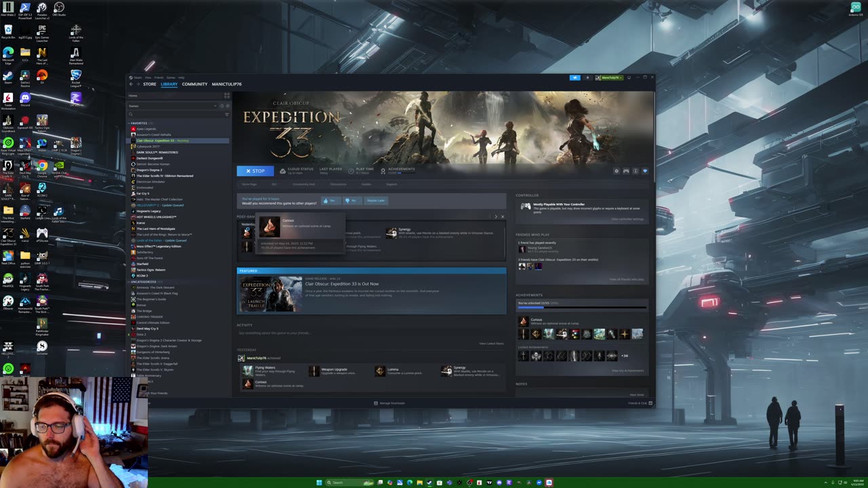
Task: Open the library filter options icon
Action: (227, 114)
